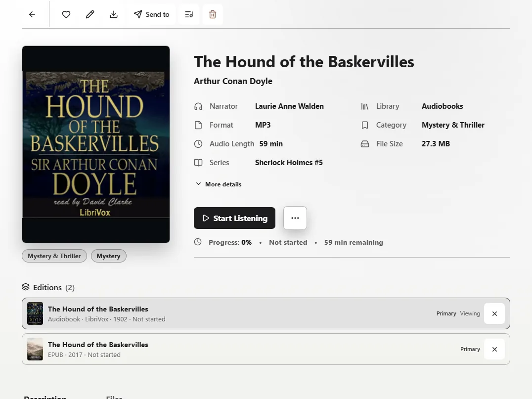The height and width of the screenshot is (399, 532).
Task: Open the large Hound of the Baskervilles cover
Action: [96, 144]
